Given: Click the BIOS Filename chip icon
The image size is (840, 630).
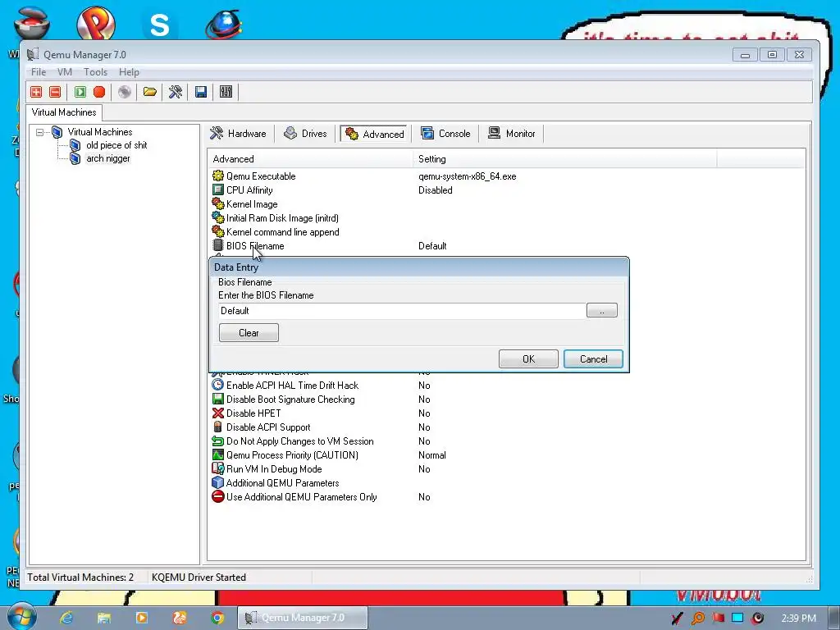Looking at the screenshot, I should click(x=218, y=245).
